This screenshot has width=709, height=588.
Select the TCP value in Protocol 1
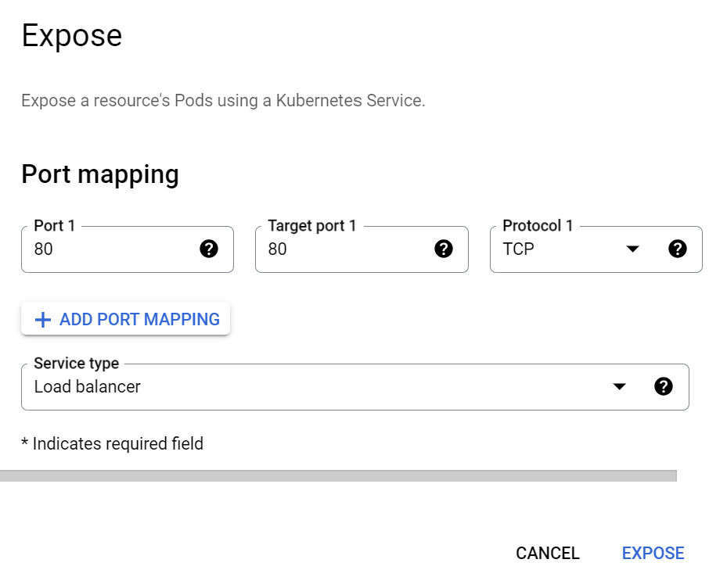pyautogui.click(x=518, y=249)
